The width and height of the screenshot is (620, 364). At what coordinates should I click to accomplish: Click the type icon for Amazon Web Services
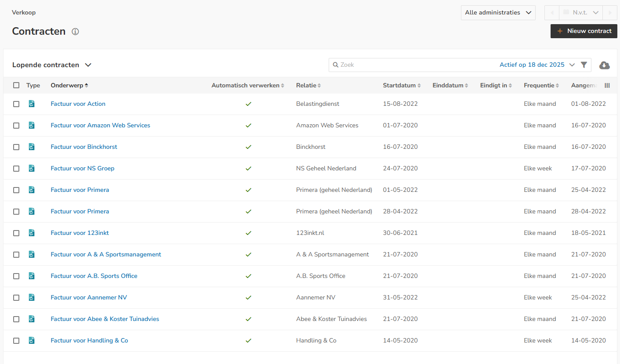32,126
